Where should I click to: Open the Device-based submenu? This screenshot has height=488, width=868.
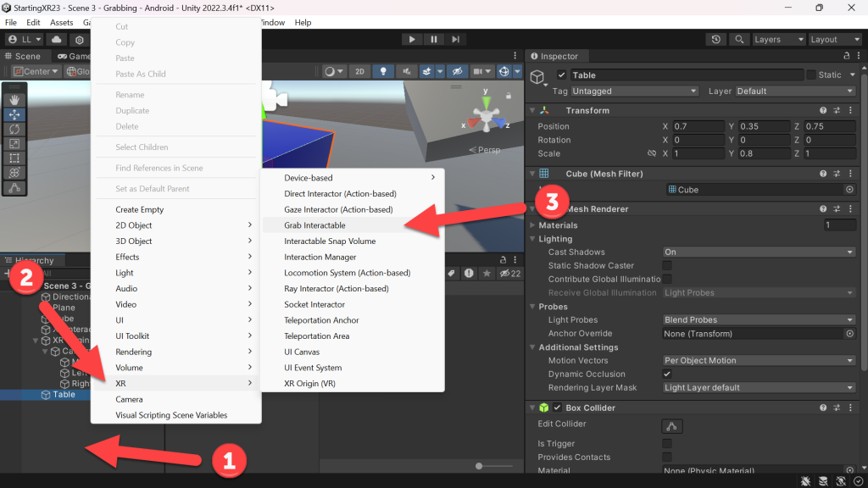click(x=353, y=178)
